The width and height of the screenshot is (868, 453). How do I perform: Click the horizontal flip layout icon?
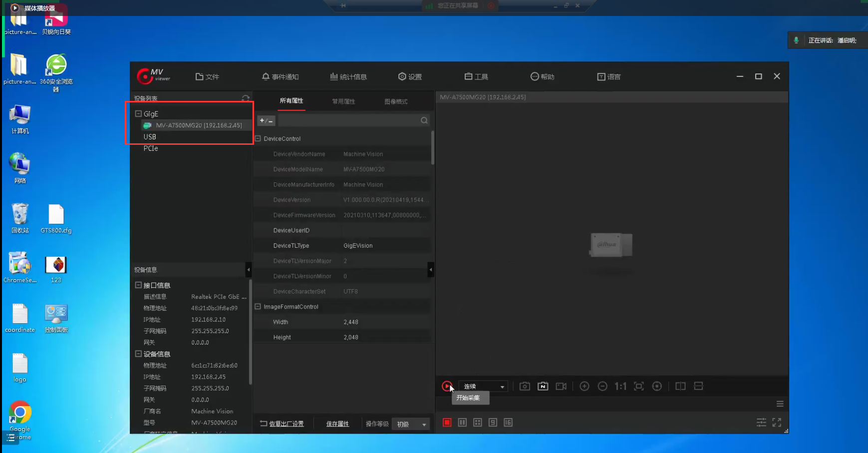pyautogui.click(x=698, y=386)
